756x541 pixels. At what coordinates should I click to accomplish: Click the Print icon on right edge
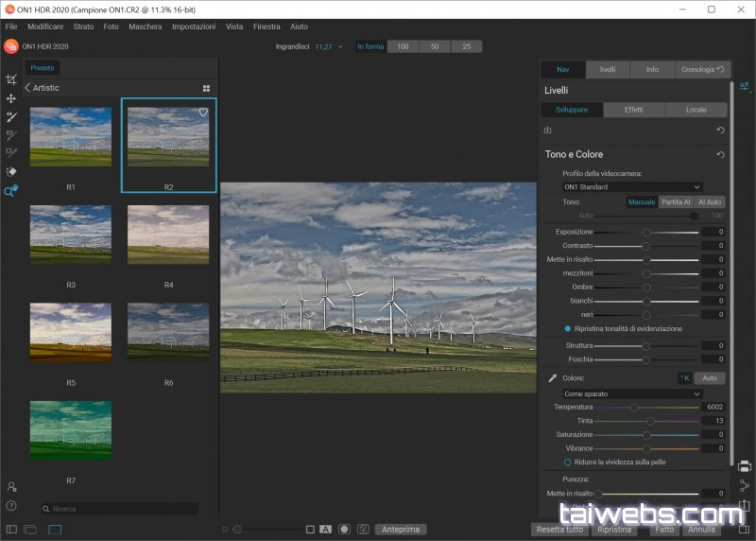[745, 465]
